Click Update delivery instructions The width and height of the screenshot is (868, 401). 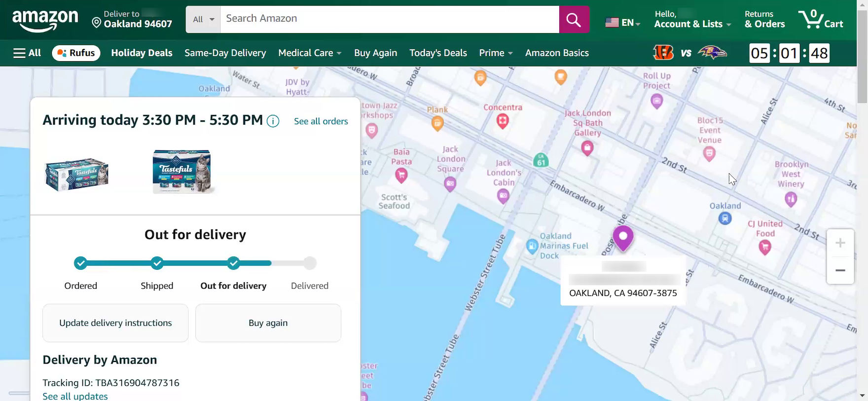pyautogui.click(x=115, y=323)
